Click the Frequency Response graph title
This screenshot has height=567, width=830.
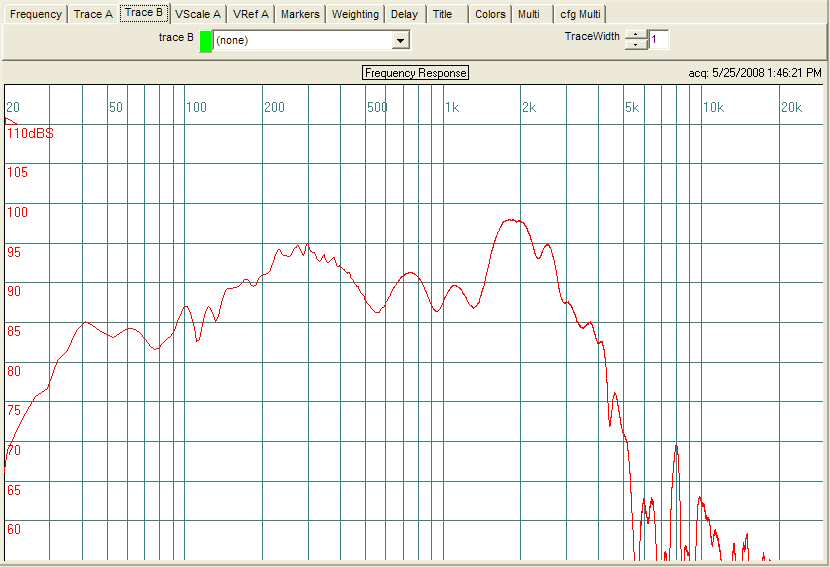[x=416, y=73]
